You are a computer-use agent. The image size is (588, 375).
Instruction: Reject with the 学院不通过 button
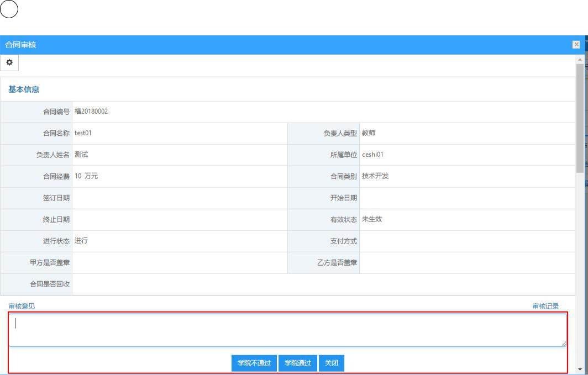254,363
